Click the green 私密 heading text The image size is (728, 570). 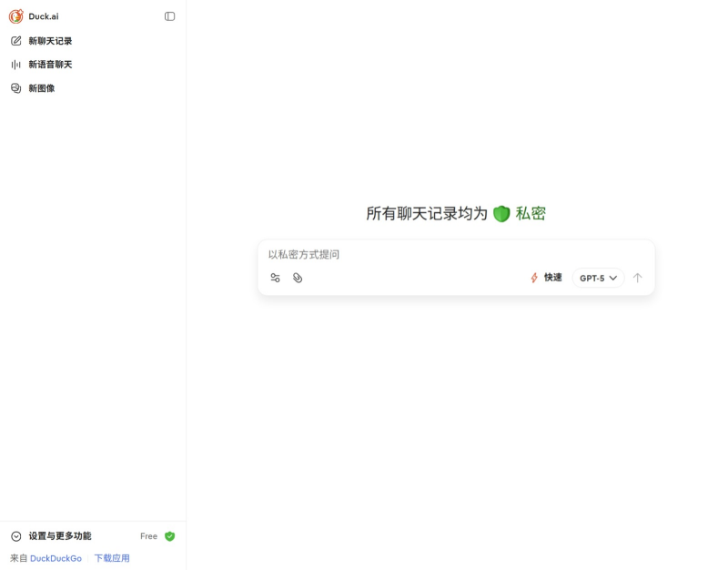[x=531, y=214]
